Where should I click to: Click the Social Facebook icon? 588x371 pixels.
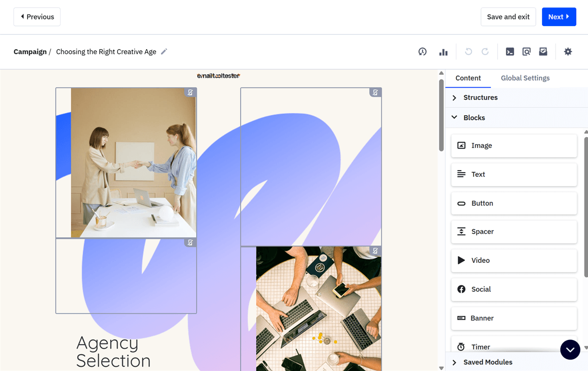click(x=461, y=289)
